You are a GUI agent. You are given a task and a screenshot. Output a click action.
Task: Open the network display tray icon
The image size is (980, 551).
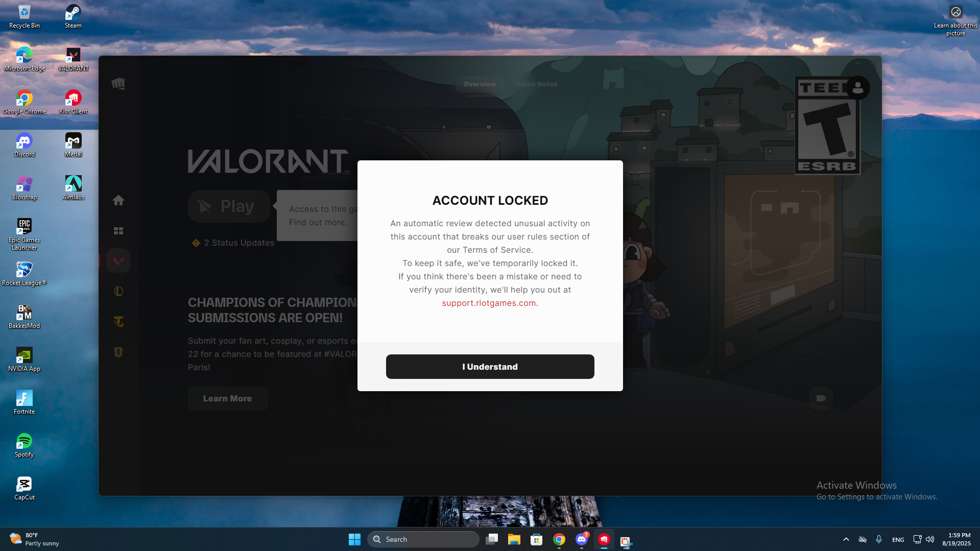click(x=917, y=539)
